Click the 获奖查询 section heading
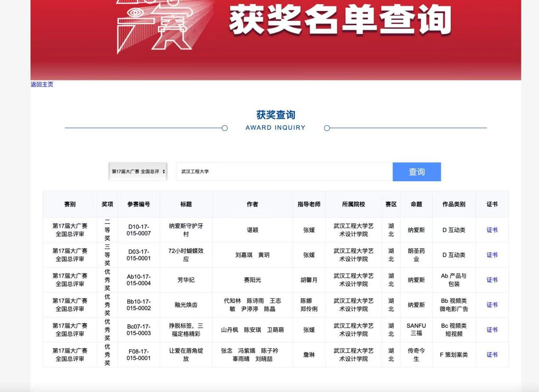 pyautogui.click(x=275, y=115)
